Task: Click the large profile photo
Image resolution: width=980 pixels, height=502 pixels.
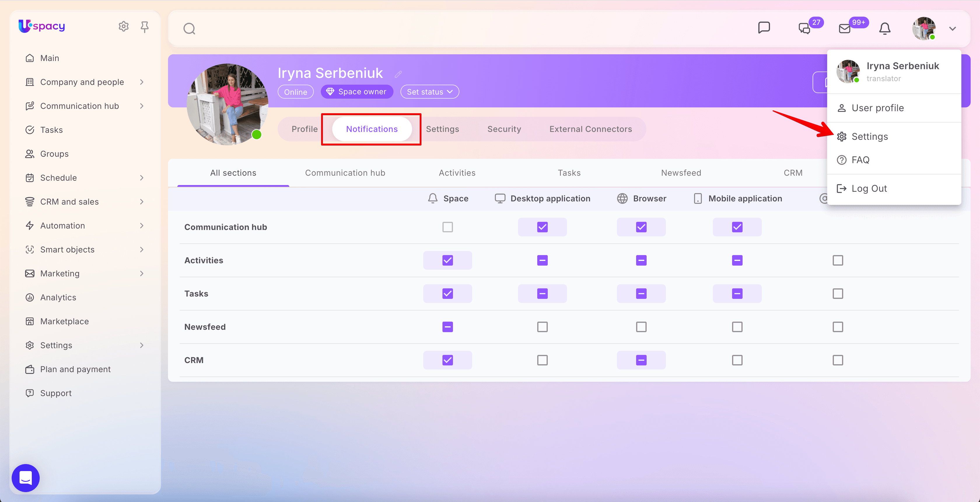Action: (x=227, y=104)
